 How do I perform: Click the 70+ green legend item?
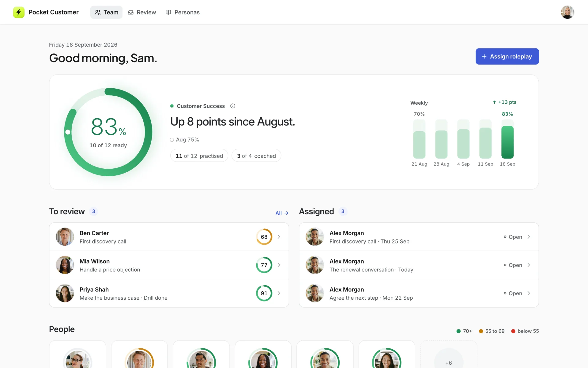tap(464, 331)
